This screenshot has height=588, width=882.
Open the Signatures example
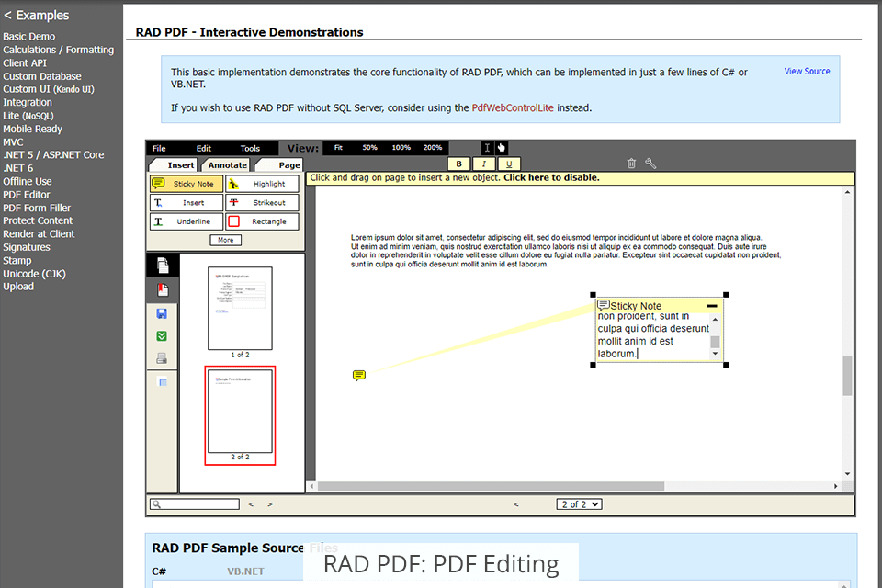pyautogui.click(x=27, y=247)
